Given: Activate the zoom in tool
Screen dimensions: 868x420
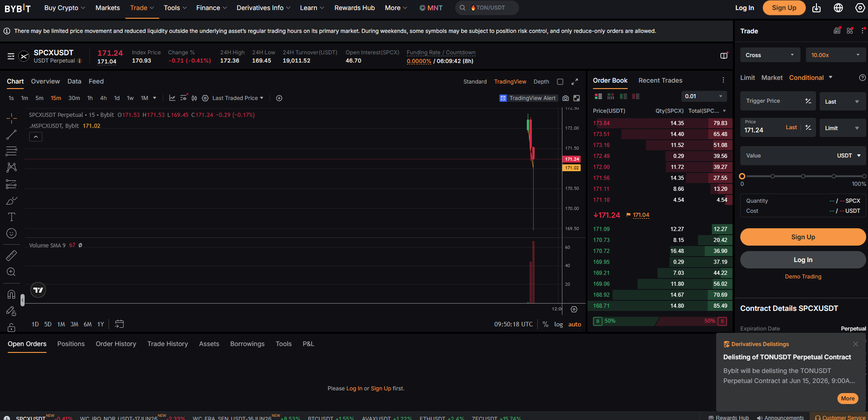Looking at the screenshot, I should (x=11, y=272).
